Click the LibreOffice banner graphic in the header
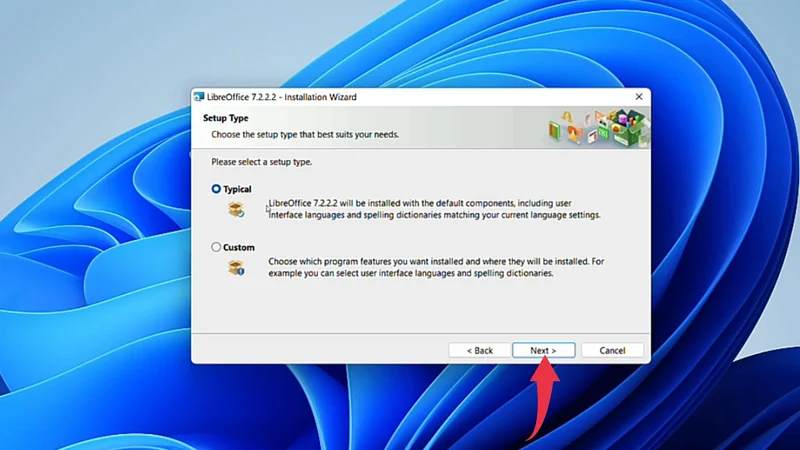Screen dimensions: 800x450 pyautogui.click(x=597, y=128)
